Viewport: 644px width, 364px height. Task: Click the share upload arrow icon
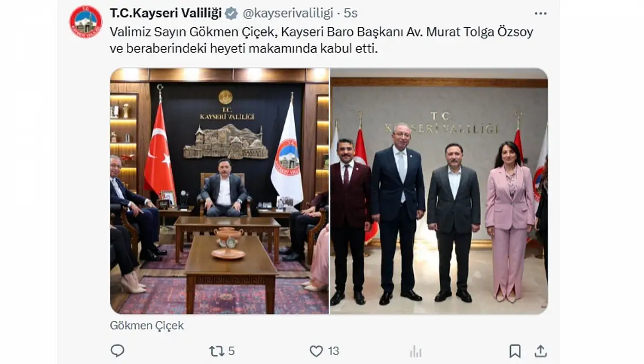click(541, 351)
